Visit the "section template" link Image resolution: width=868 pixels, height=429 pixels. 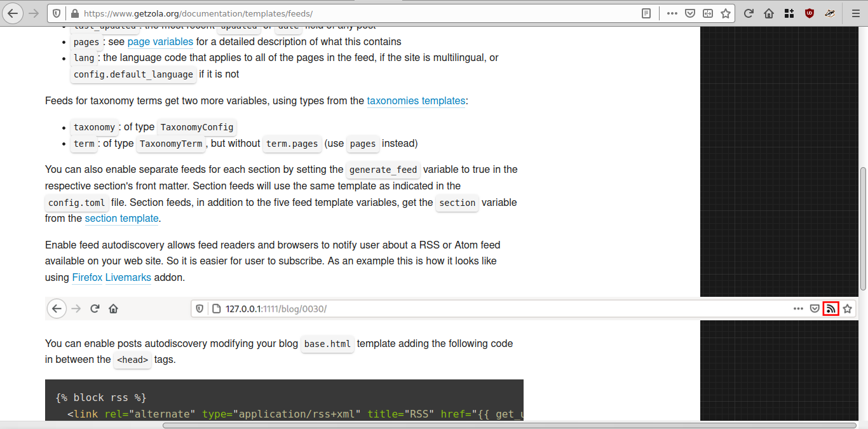click(x=121, y=218)
